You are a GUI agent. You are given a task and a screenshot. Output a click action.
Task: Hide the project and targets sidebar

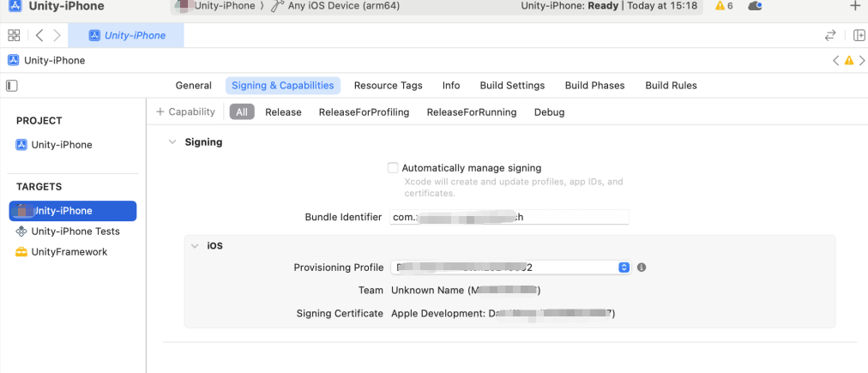pyautogui.click(x=12, y=86)
